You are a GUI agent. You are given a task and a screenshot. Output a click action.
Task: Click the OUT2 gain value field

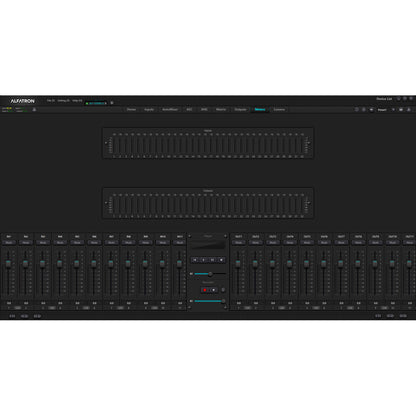click(x=256, y=303)
